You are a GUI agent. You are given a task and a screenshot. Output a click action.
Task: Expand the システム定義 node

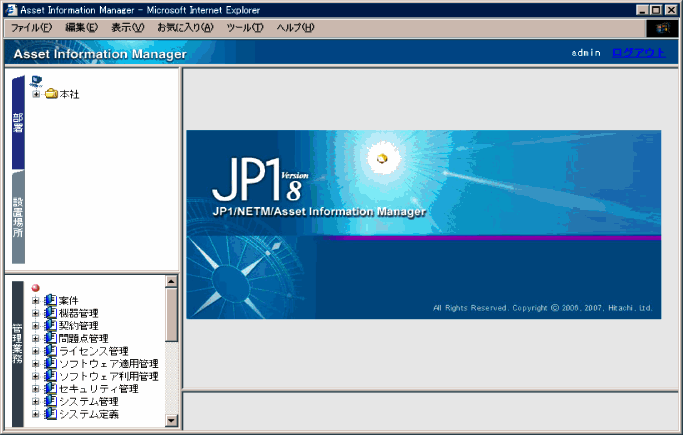(36, 414)
